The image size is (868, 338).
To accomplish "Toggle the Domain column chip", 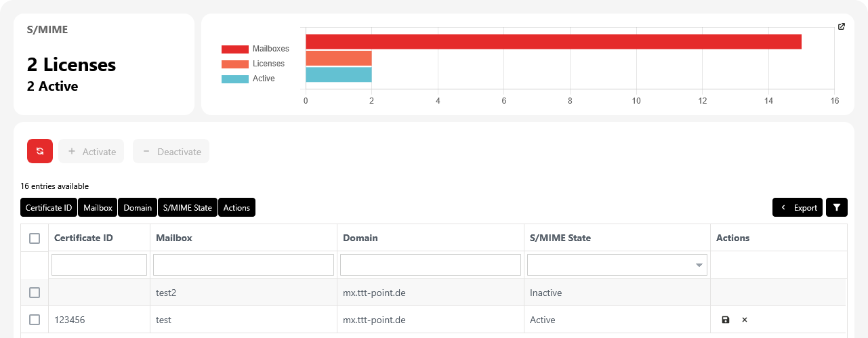I will [x=138, y=208].
